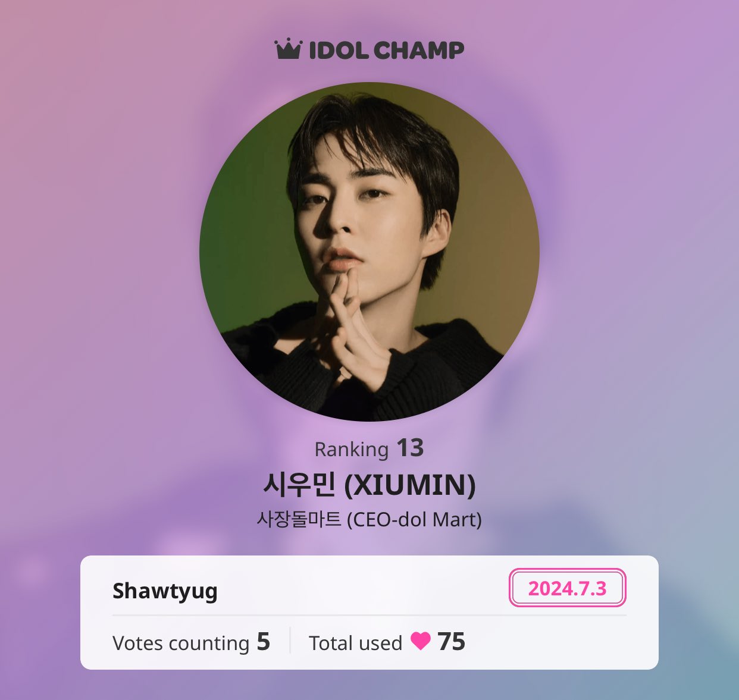The width and height of the screenshot is (739, 700).
Task: Click the horizontal line under Shawtyug
Action: coord(369,615)
